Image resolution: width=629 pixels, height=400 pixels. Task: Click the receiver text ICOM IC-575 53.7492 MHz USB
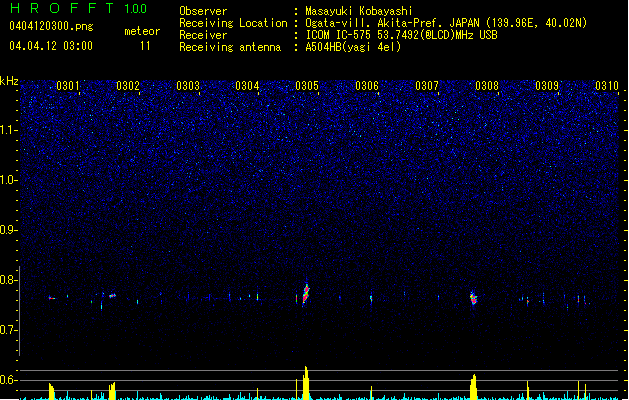[401, 35]
